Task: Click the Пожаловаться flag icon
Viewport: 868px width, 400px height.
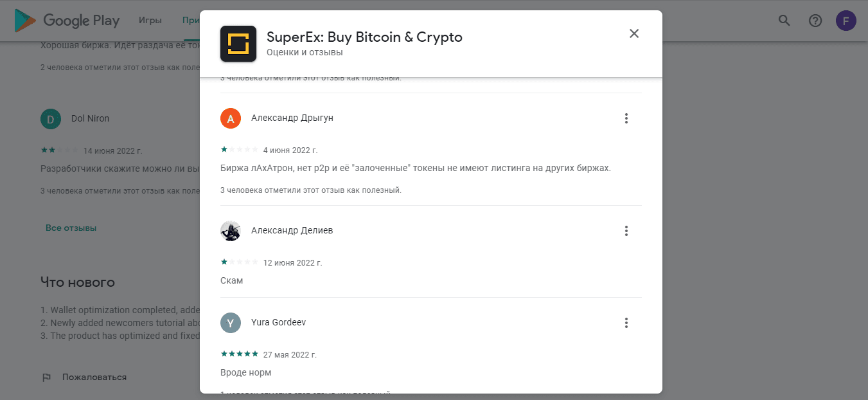Action: tap(46, 377)
